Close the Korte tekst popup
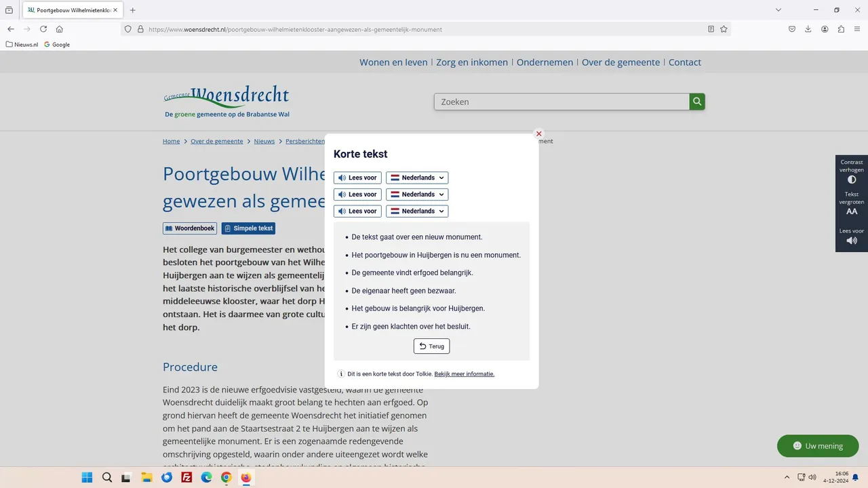This screenshot has width=868, height=488. pyautogui.click(x=539, y=134)
